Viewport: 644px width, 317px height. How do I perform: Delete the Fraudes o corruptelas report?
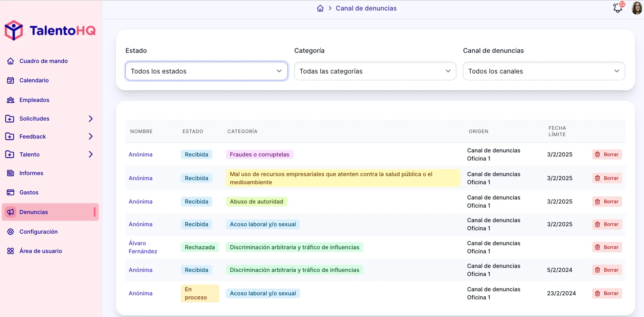coord(607,154)
